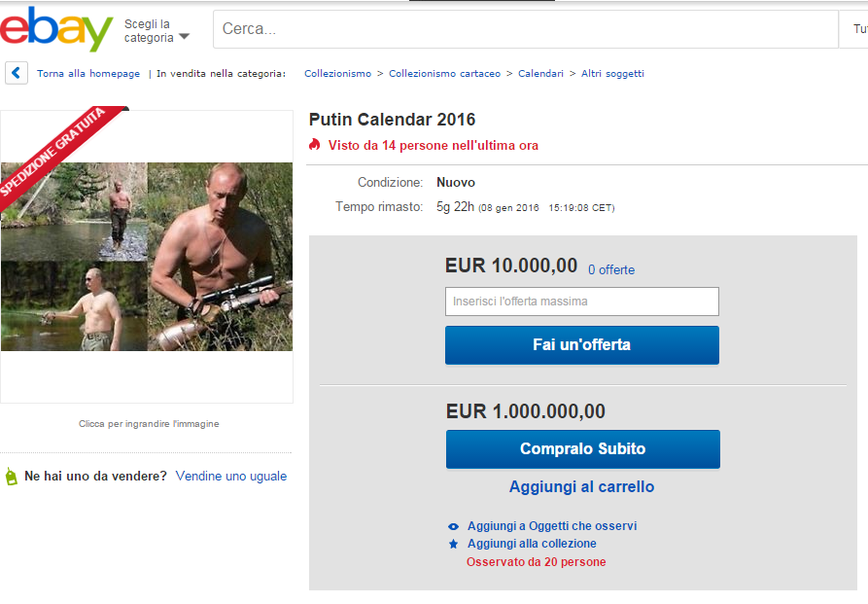Click Aggiungi al carrello link
The width and height of the screenshot is (868, 604).
(581, 486)
